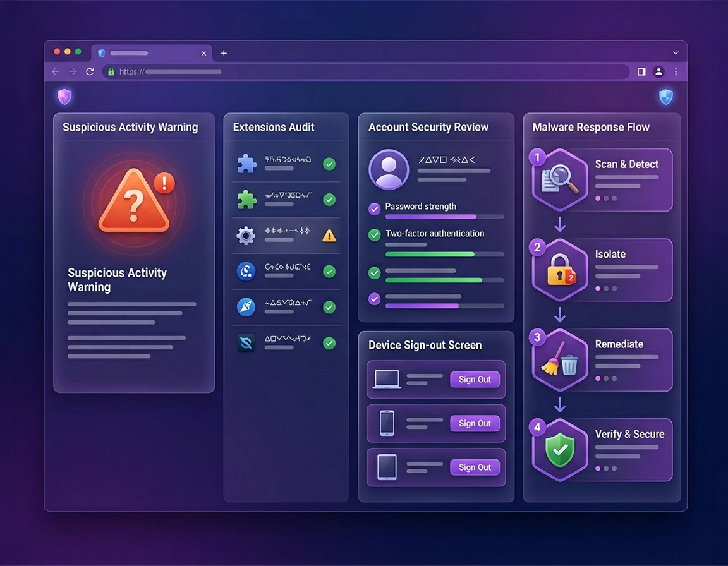Image resolution: width=728 pixels, height=566 pixels.
Task: Open the user profile icon in toolbar
Action: click(658, 71)
